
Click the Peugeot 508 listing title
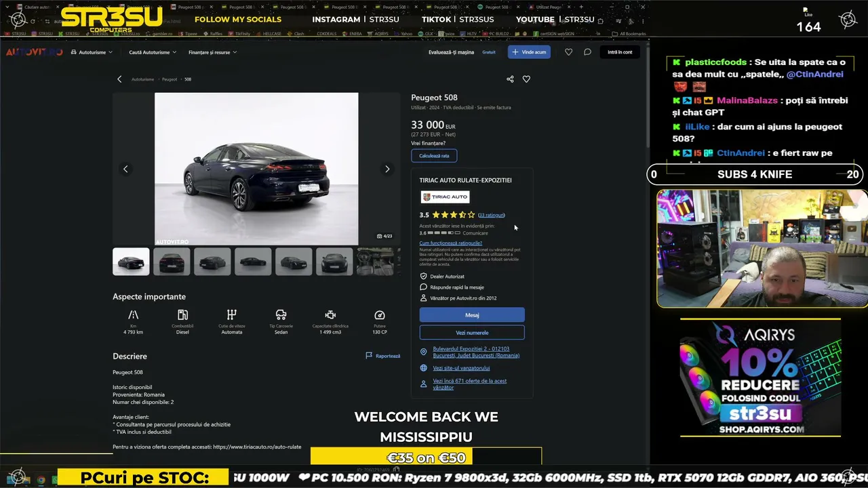pyautogui.click(x=434, y=98)
